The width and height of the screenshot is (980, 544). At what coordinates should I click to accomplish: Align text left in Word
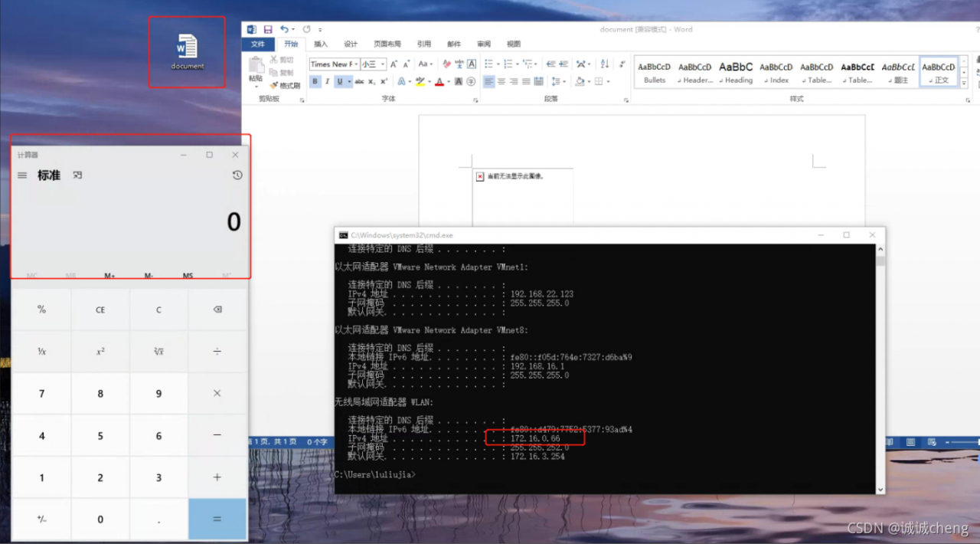point(488,81)
